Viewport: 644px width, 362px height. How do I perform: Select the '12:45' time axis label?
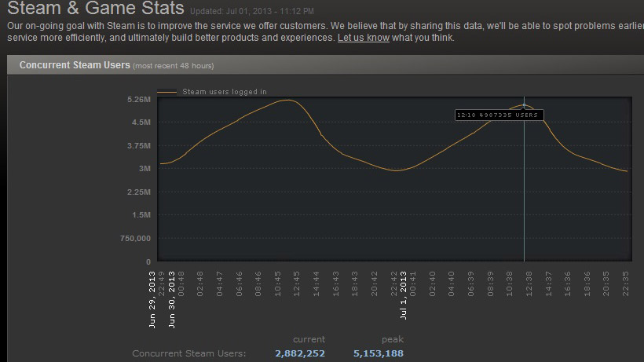coord(297,283)
